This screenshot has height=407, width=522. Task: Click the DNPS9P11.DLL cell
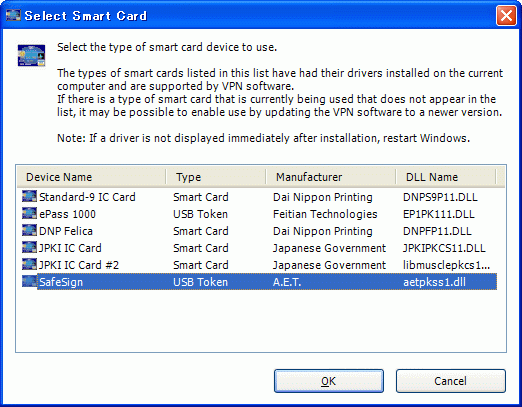[x=440, y=197]
